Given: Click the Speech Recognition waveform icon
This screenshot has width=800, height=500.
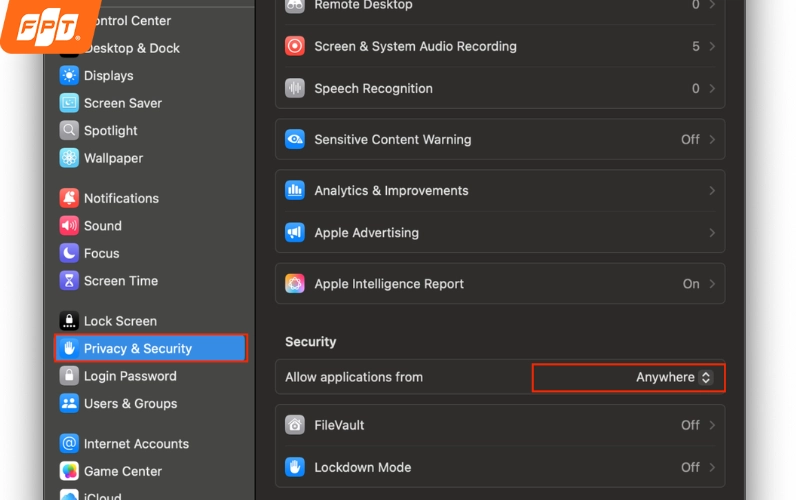Looking at the screenshot, I should (295, 88).
